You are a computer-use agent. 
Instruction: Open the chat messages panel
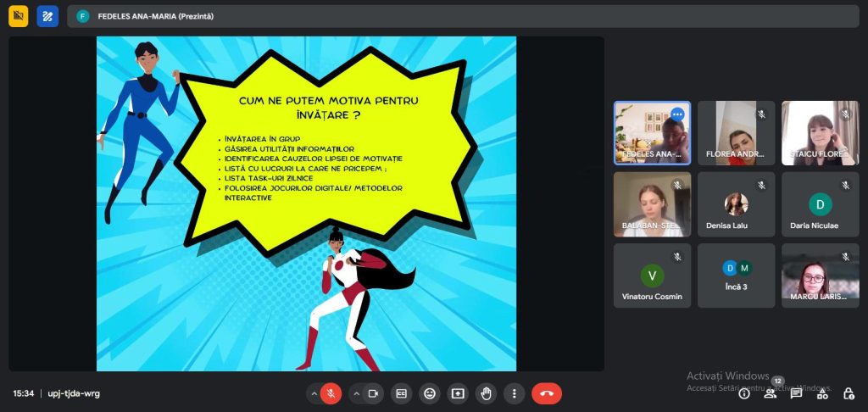click(x=796, y=393)
